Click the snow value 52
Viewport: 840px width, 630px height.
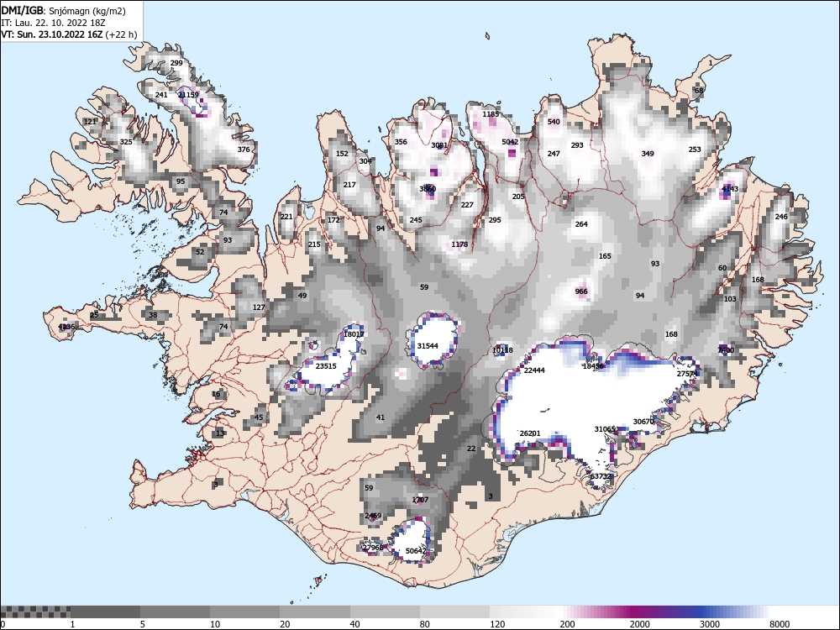pyautogui.click(x=200, y=252)
